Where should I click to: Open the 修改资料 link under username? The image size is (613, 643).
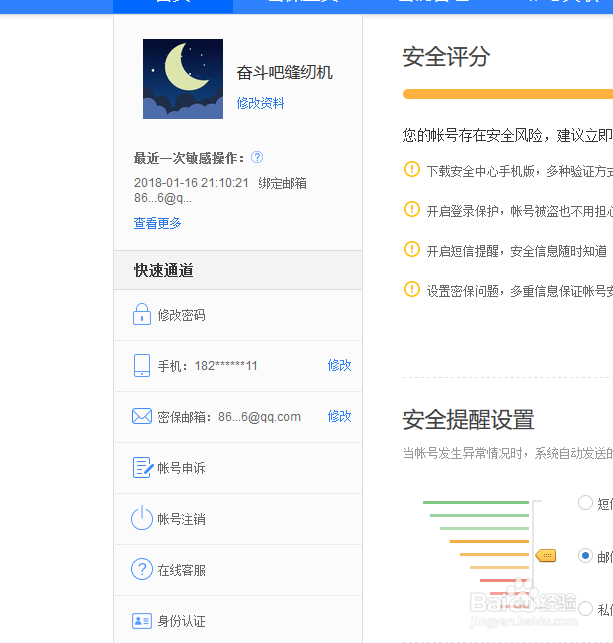point(260,103)
